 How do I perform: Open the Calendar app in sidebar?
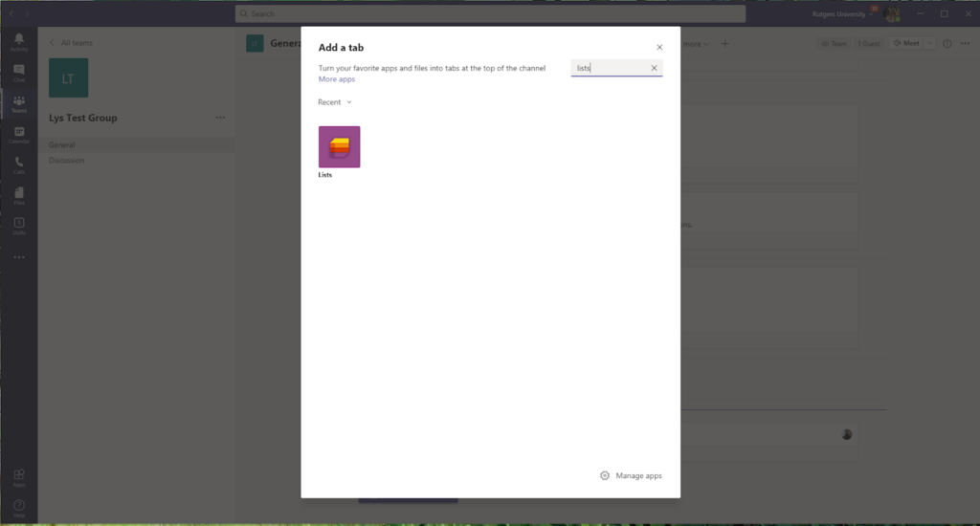pos(18,135)
